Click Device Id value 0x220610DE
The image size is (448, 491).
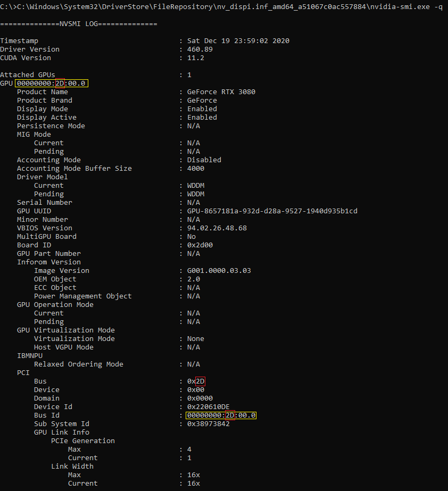coord(209,407)
